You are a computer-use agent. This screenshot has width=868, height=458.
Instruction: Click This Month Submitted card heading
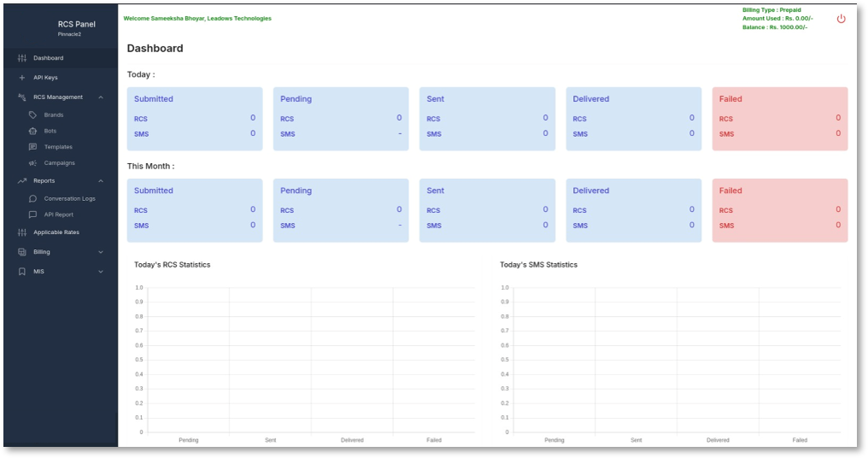coord(153,191)
